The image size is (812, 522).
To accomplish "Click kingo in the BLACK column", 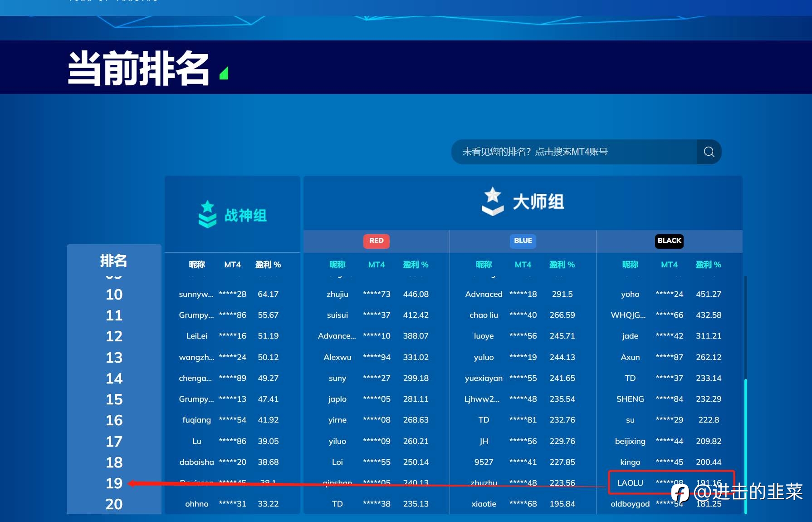I will tap(630, 462).
